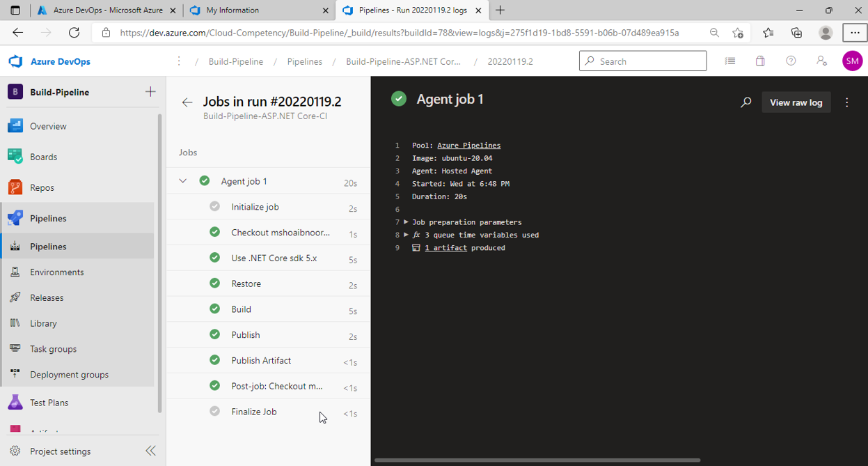Screen dimensions: 868x466
Task: Click Build-Pipeline breadcrumb link
Action: click(x=236, y=61)
